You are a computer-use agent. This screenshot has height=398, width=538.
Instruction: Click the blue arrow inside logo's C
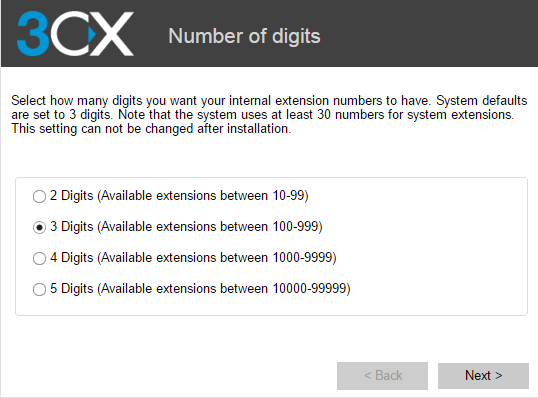pyautogui.click(x=92, y=35)
